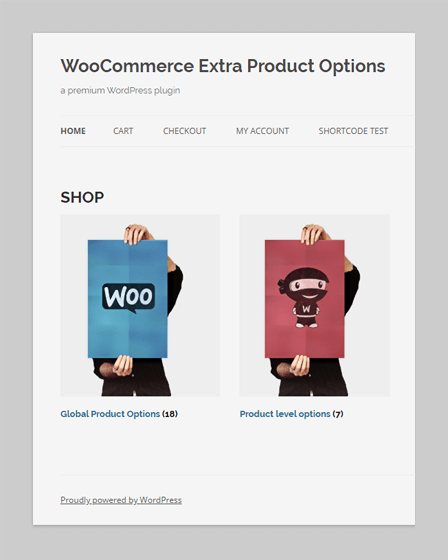The width and height of the screenshot is (448, 560).
Task: Open My Account from the menu
Action: pos(262,131)
